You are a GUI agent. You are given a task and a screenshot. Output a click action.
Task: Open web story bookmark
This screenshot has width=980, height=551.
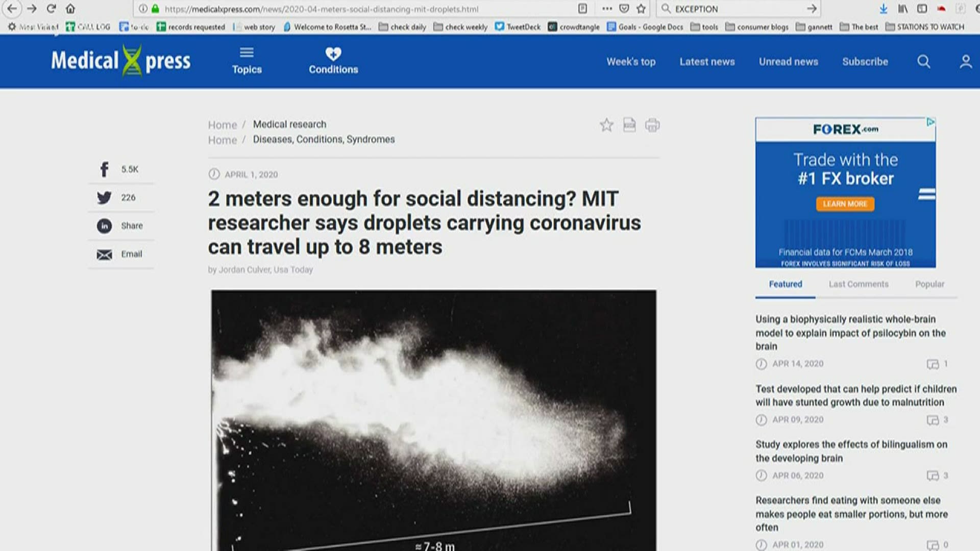point(254,27)
